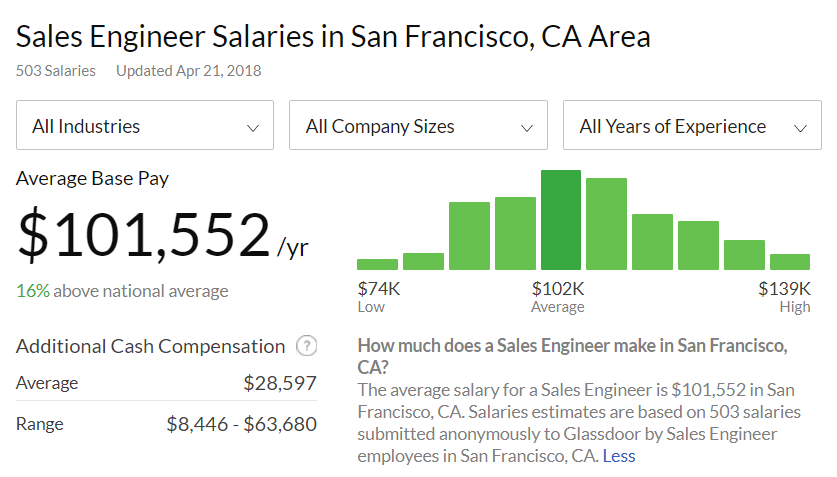Click the shortest leftmost histogram bar
837x477 pixels.
tap(377, 264)
